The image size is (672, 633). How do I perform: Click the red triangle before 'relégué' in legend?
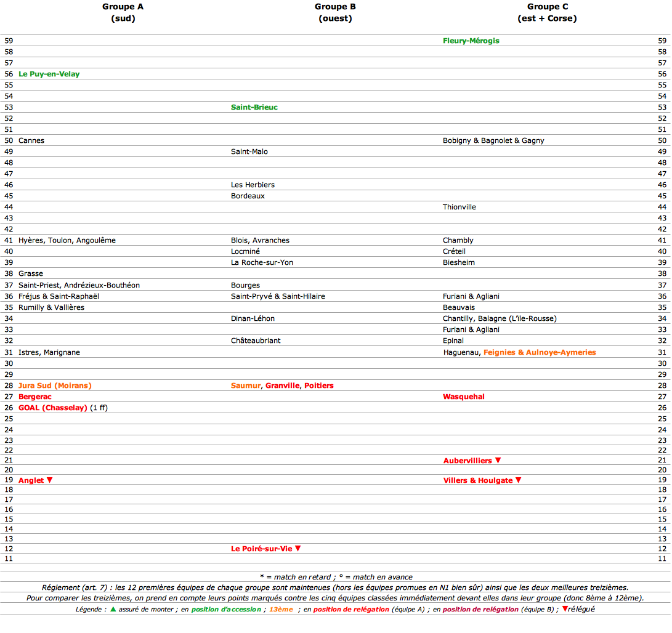[565, 608]
